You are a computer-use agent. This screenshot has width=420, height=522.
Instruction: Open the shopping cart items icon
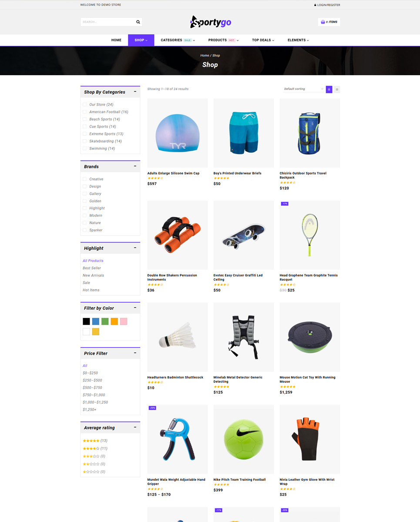pyautogui.click(x=323, y=22)
